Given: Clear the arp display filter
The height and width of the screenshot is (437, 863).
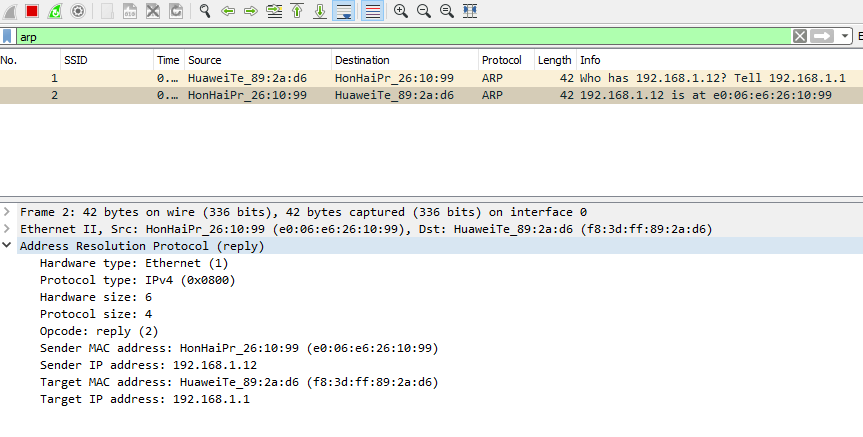Looking at the screenshot, I should (x=799, y=36).
